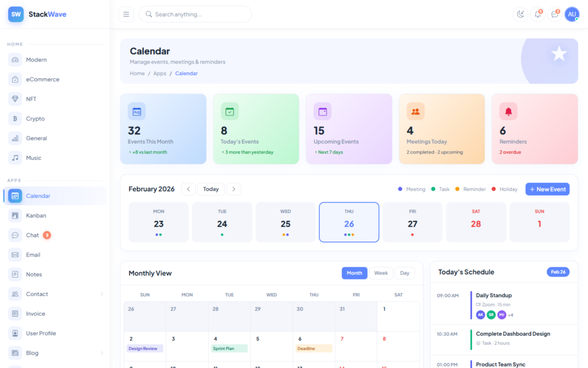Open the Sprint Plan event chip
The image size is (588, 368).
pos(229,348)
